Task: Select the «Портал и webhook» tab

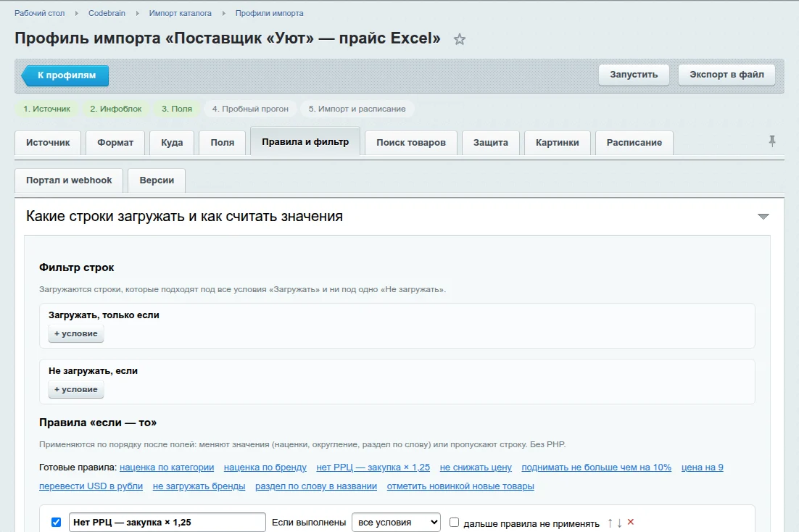Action: pyautogui.click(x=69, y=180)
